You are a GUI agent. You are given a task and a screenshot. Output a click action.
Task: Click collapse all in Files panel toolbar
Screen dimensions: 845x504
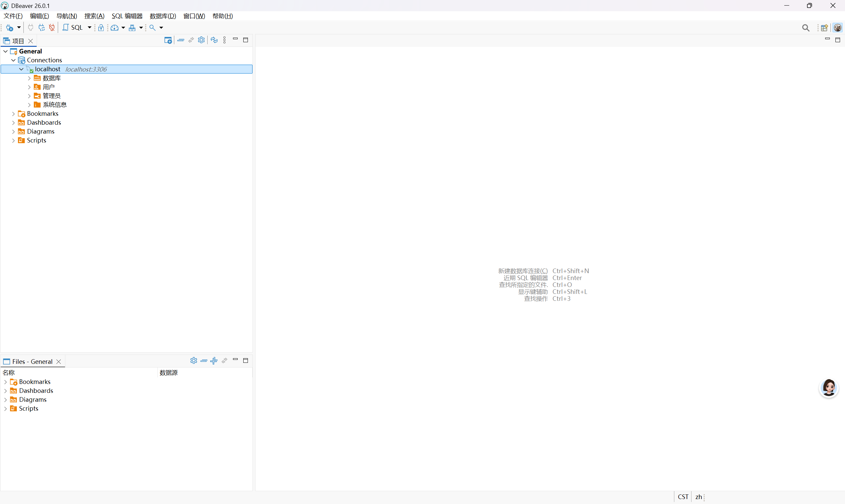pyautogui.click(x=204, y=361)
